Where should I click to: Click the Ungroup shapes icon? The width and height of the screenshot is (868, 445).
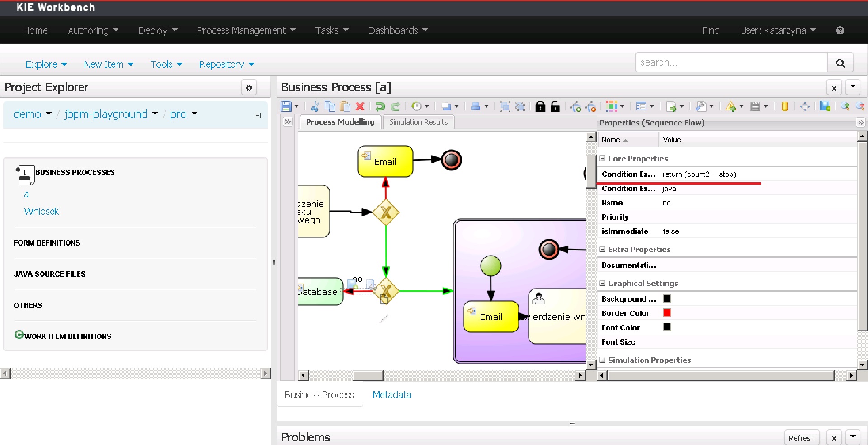520,106
